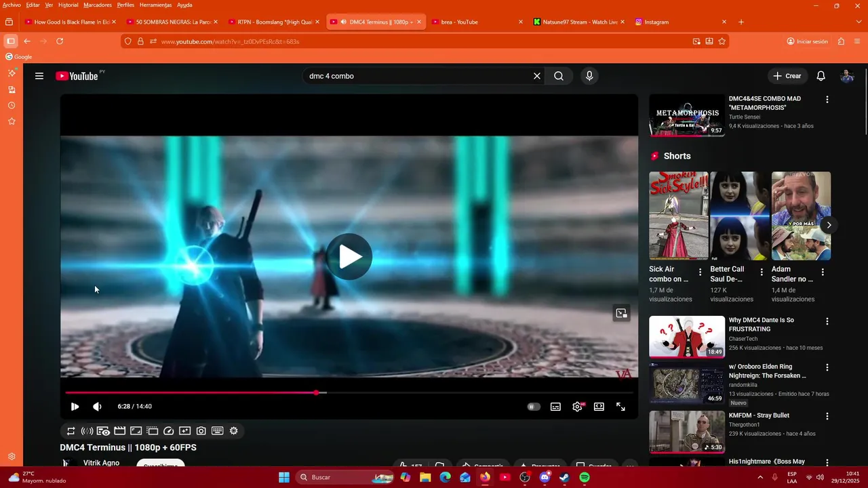Open player settings gear

click(577, 407)
